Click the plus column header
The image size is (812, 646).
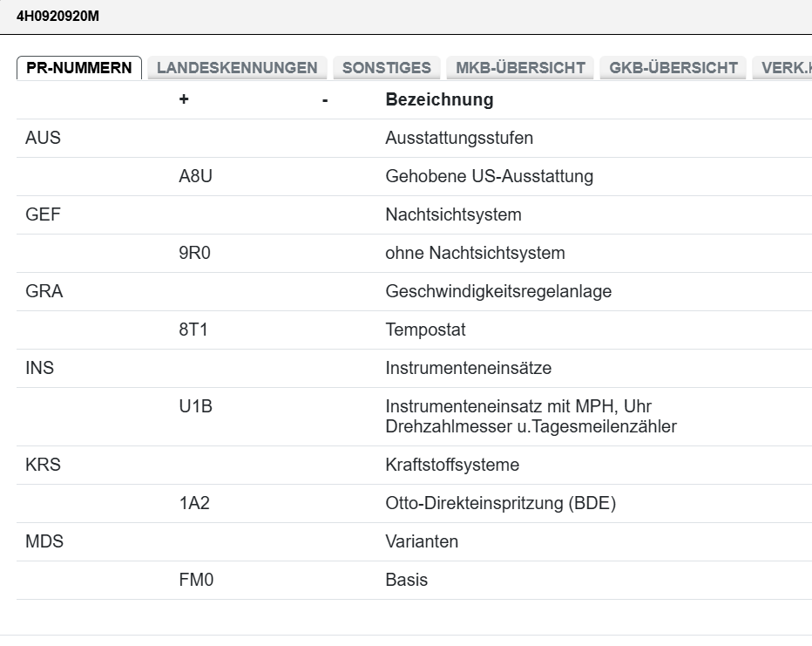(184, 99)
